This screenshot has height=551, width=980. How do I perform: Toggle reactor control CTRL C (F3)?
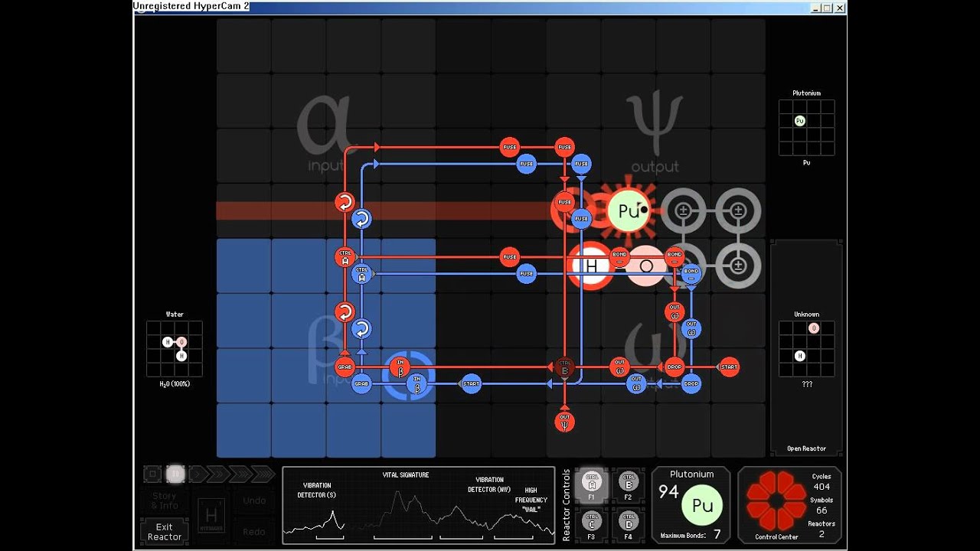[592, 525]
